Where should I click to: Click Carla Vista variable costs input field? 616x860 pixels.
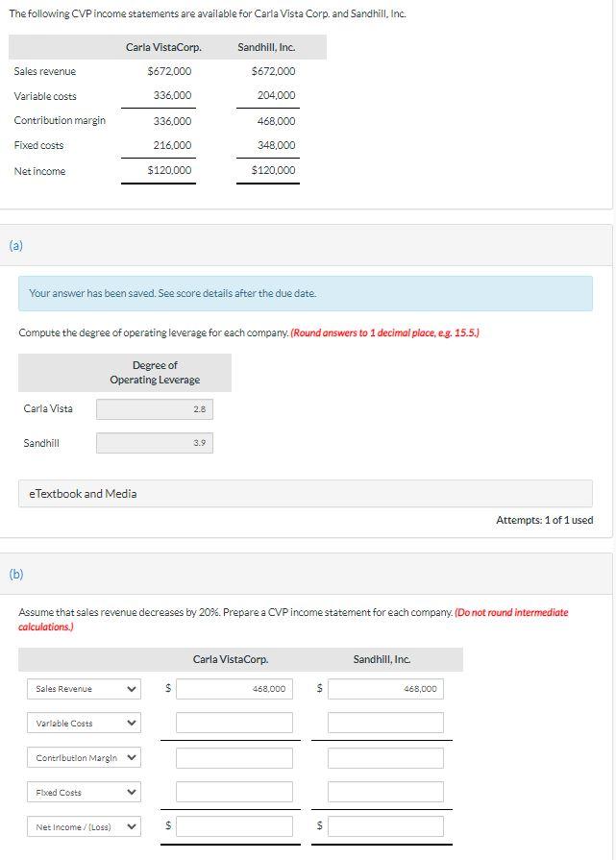(x=234, y=723)
